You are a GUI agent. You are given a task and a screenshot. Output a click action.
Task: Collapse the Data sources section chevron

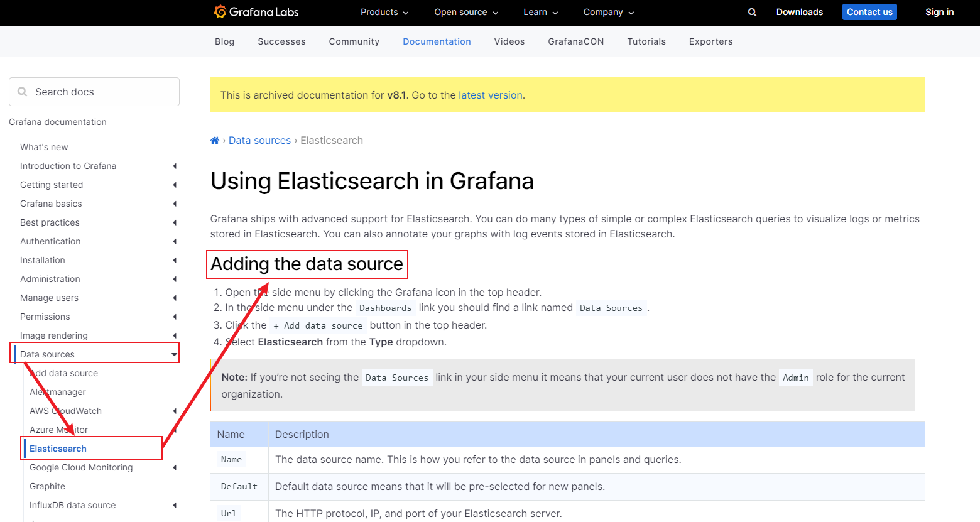coord(174,353)
